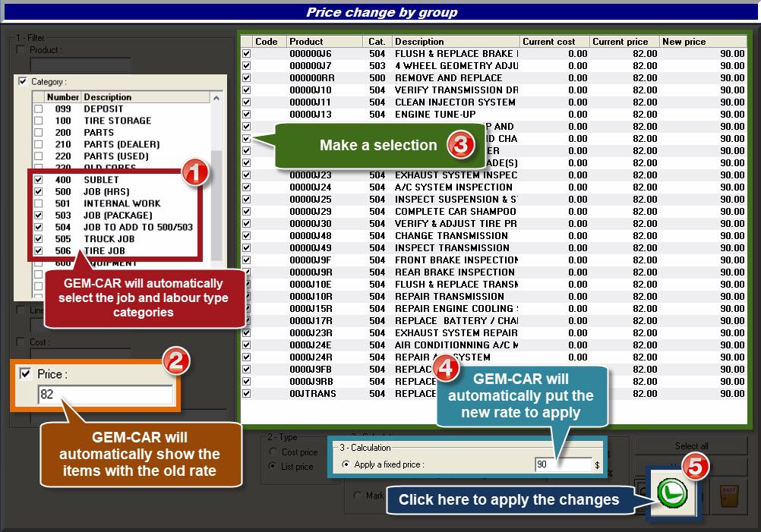The image size is (761, 532).
Task: Check the 099 DEPOSIT category checkbox
Action: pos(38,109)
